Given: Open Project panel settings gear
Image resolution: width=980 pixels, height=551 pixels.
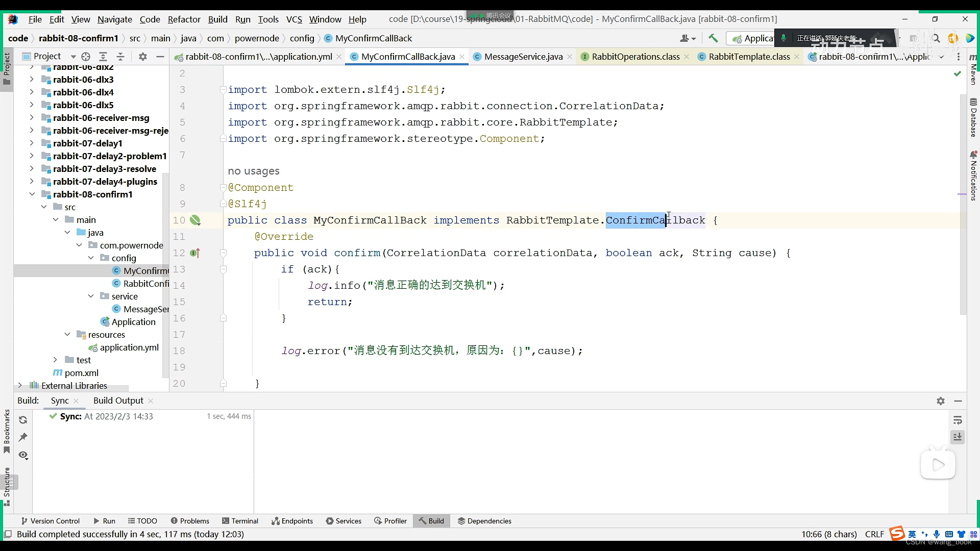Looking at the screenshot, I should click(143, 57).
